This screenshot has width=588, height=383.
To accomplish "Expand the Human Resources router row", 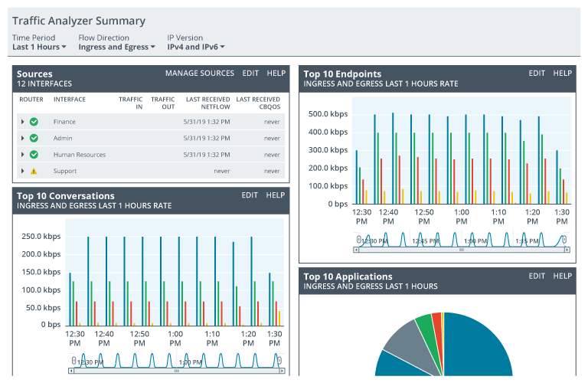I will [22, 155].
